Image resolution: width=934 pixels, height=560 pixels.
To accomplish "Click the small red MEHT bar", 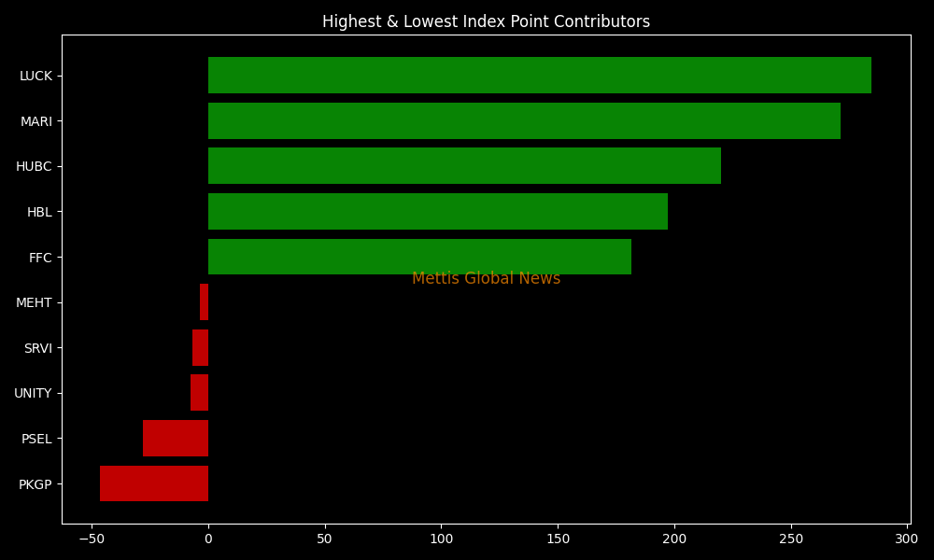I will (x=205, y=302).
